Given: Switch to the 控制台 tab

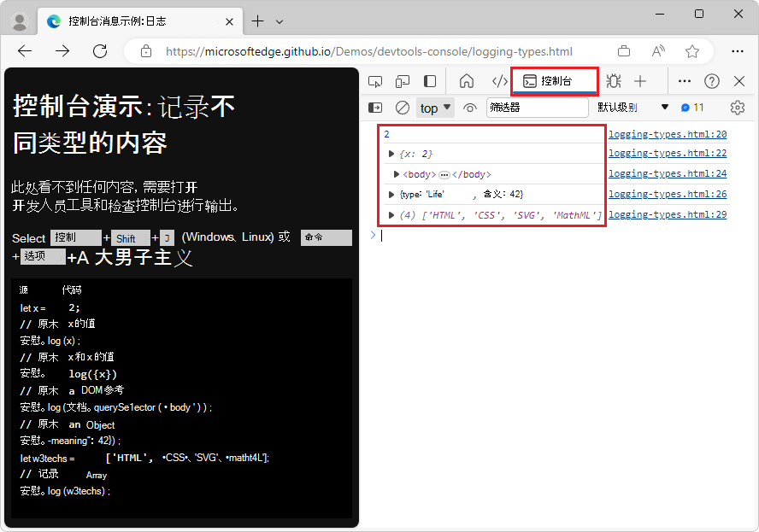Looking at the screenshot, I should pyautogui.click(x=555, y=81).
